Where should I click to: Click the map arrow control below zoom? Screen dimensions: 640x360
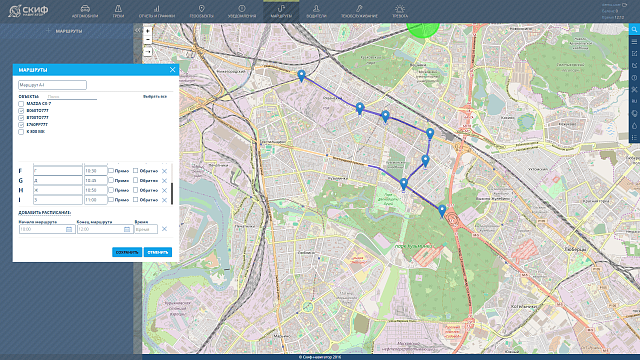point(147,51)
